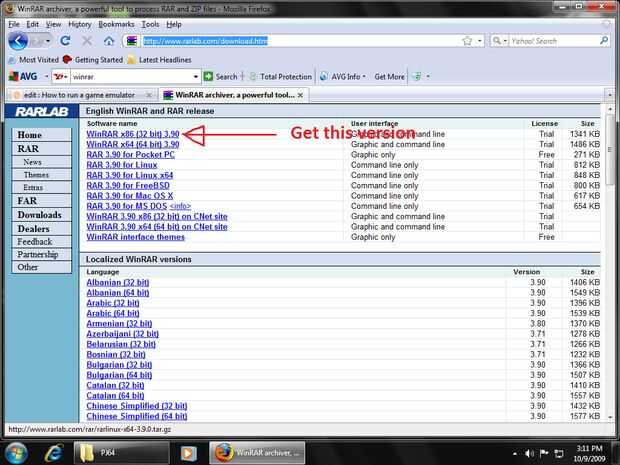
Task: Download WinRAR x64 (64 bit) 3.90
Action: tap(133, 144)
